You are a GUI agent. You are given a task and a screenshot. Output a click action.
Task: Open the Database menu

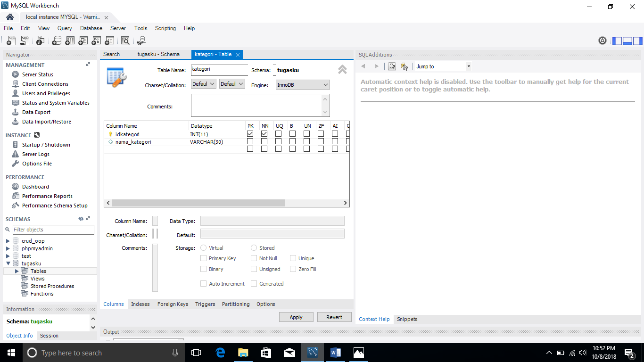coord(91,28)
